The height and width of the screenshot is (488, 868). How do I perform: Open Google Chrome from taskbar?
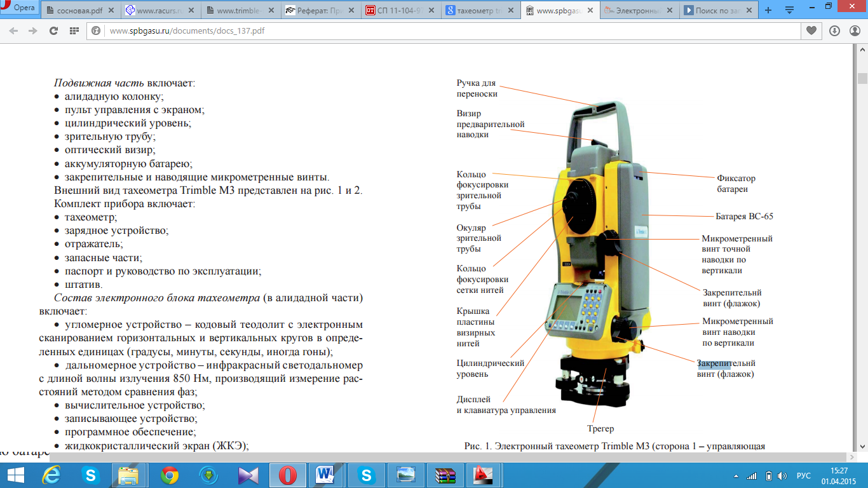click(x=170, y=475)
